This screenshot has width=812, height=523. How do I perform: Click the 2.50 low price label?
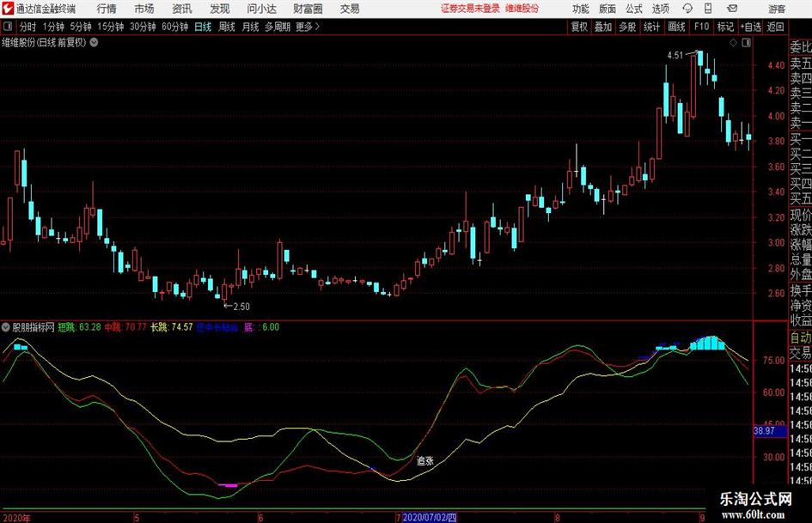(241, 307)
